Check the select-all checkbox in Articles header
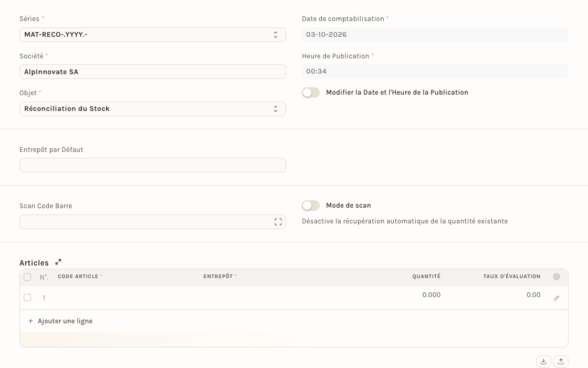 pyautogui.click(x=27, y=277)
